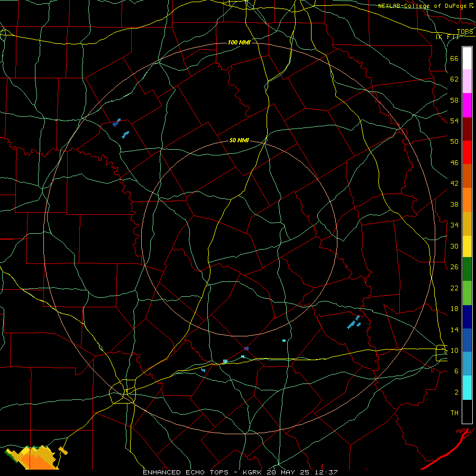476x476 pixels.
Task: Click the legend value "54"
Action: [454, 121]
